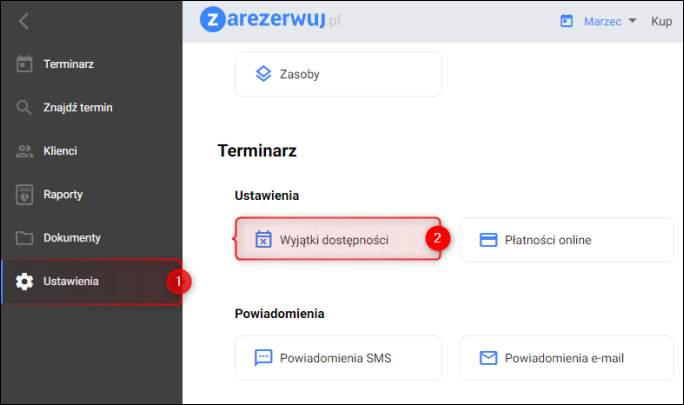Screen dimensions: 684x405
Task: Click the Kup link in header
Action: (661, 20)
